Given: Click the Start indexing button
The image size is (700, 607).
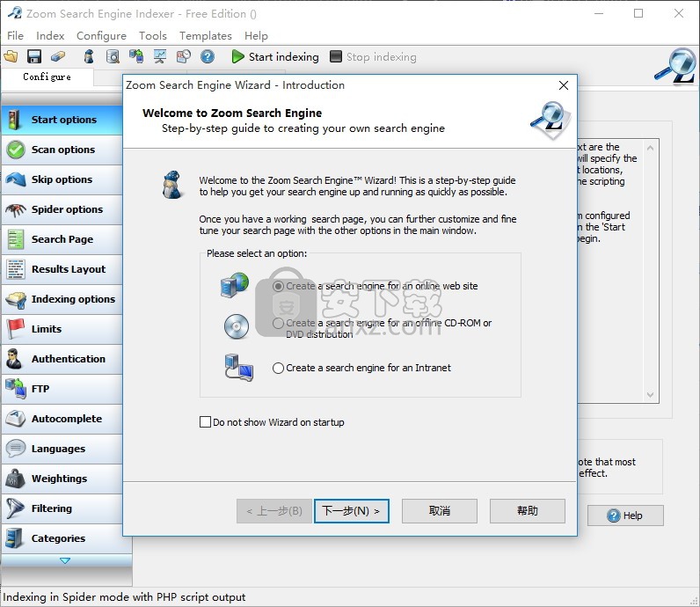Looking at the screenshot, I should (275, 56).
